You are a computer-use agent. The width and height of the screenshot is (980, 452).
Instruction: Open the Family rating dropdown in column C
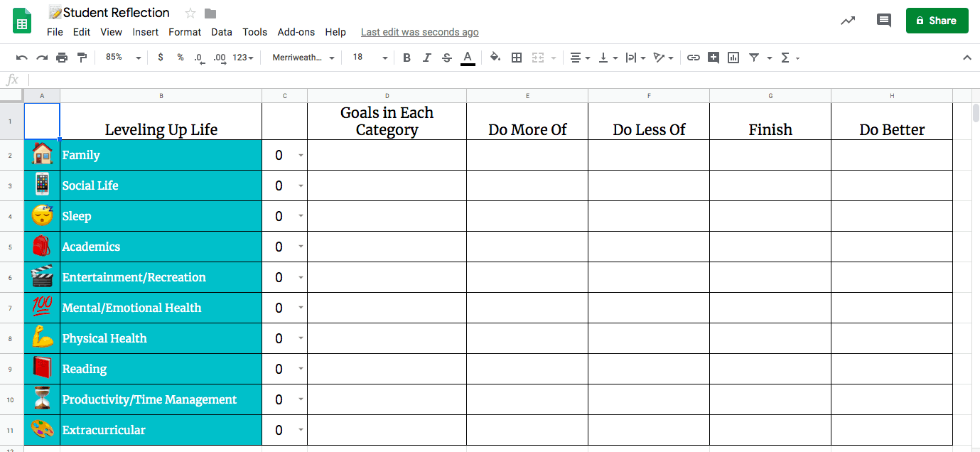pyautogui.click(x=300, y=155)
